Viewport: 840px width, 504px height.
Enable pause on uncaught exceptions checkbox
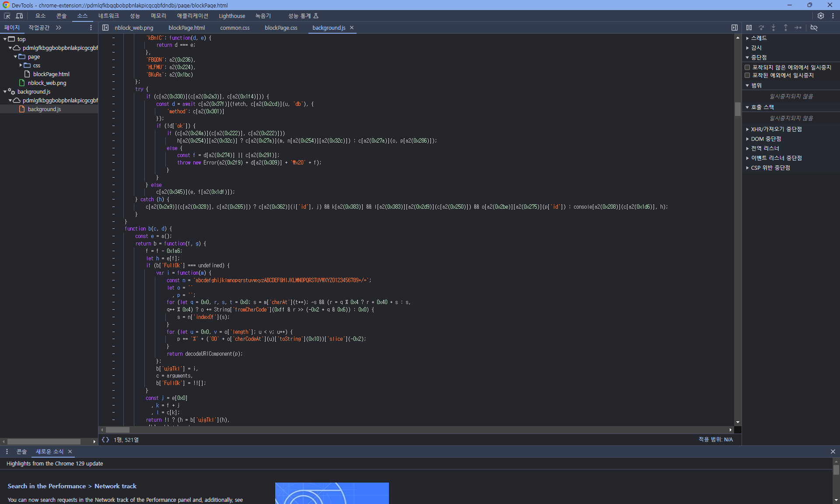point(747,67)
